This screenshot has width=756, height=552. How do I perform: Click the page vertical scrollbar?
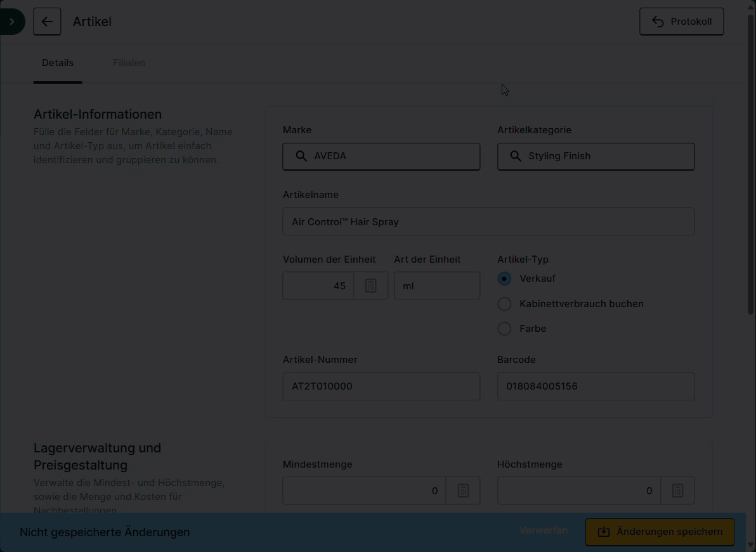click(x=751, y=164)
